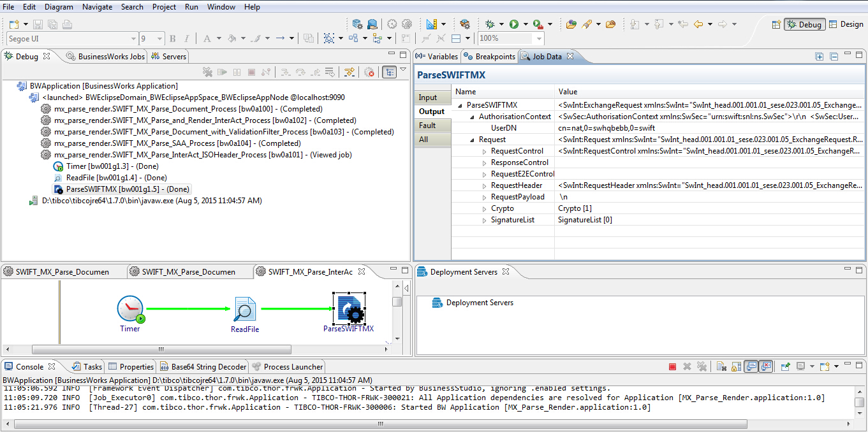Image resolution: width=868 pixels, height=432 pixels.
Task: Click the green Run launch icon
Action: (x=514, y=24)
